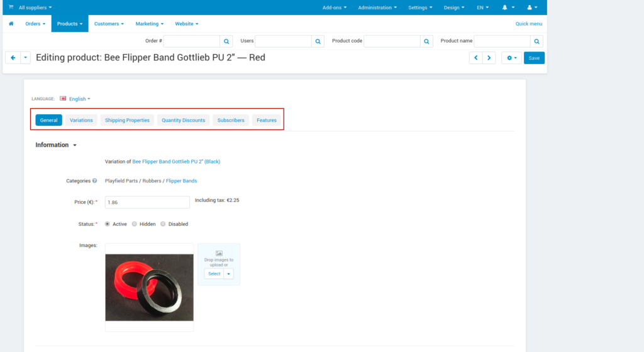Click the Price input field

(x=147, y=202)
